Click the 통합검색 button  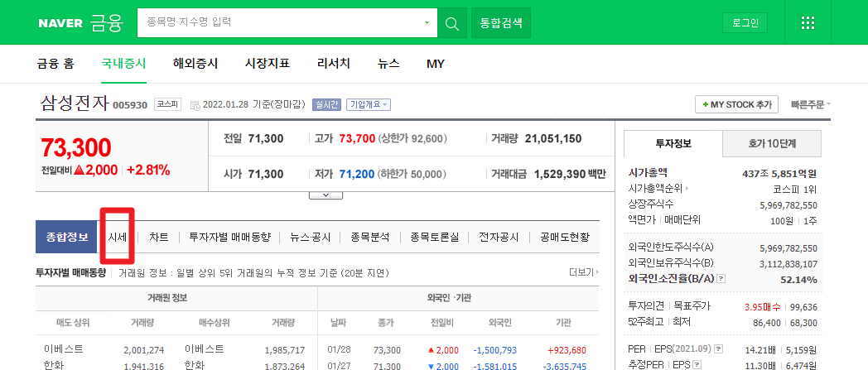coord(501,22)
